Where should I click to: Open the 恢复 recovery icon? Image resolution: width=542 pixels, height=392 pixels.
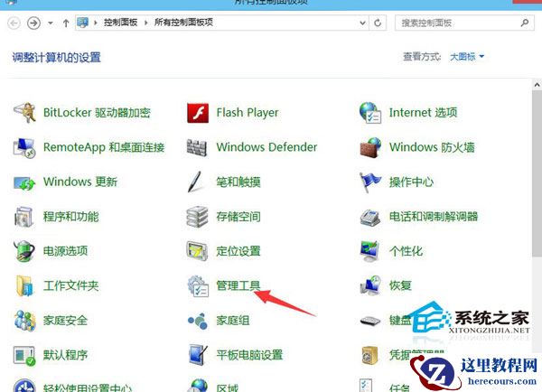click(370, 286)
